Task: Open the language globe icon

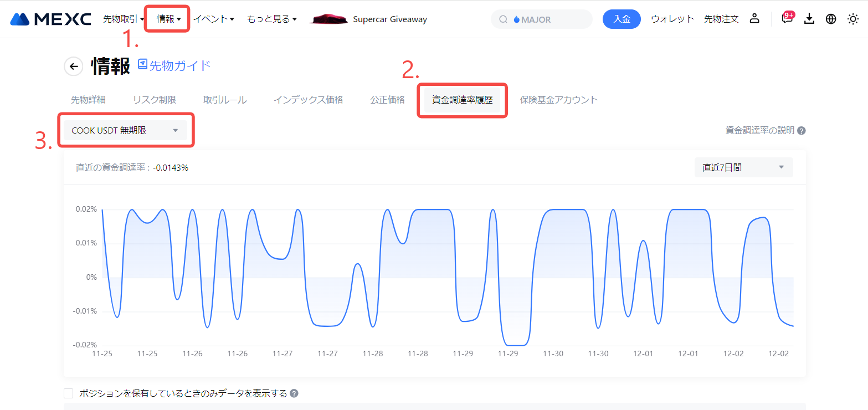Action: pyautogui.click(x=831, y=19)
